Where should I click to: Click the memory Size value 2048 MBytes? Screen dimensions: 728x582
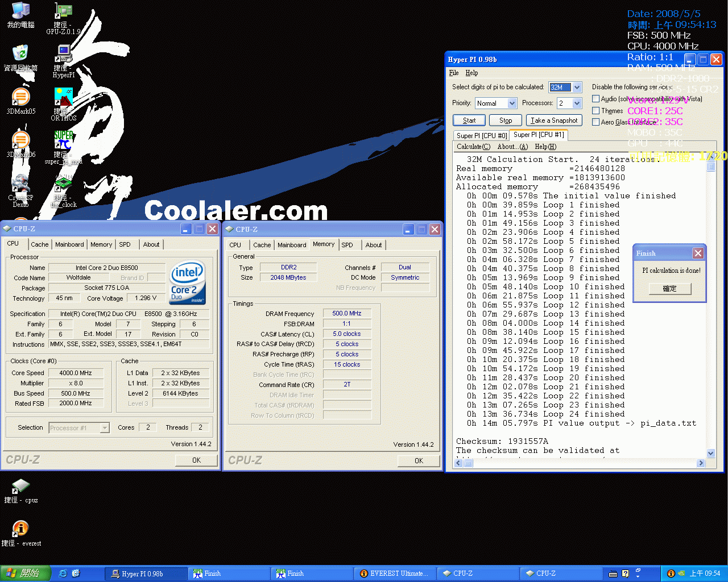(288, 277)
